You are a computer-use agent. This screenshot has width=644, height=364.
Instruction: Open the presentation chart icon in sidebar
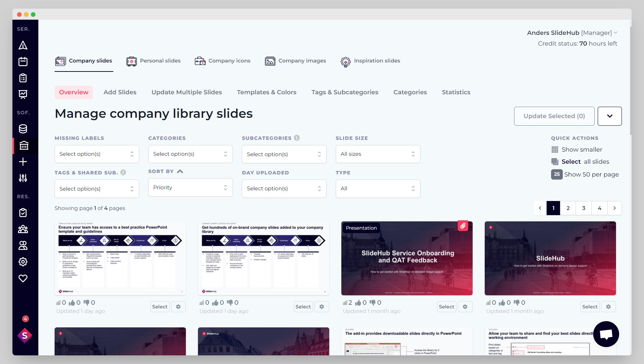(x=23, y=94)
